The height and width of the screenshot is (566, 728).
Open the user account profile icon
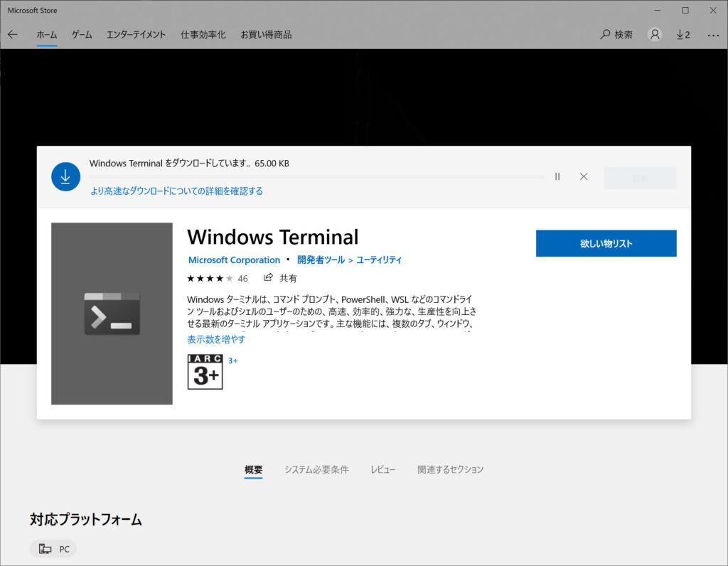[x=655, y=34]
